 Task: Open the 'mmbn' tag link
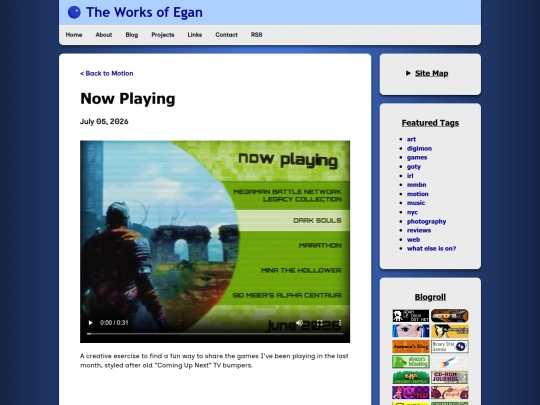click(x=416, y=185)
